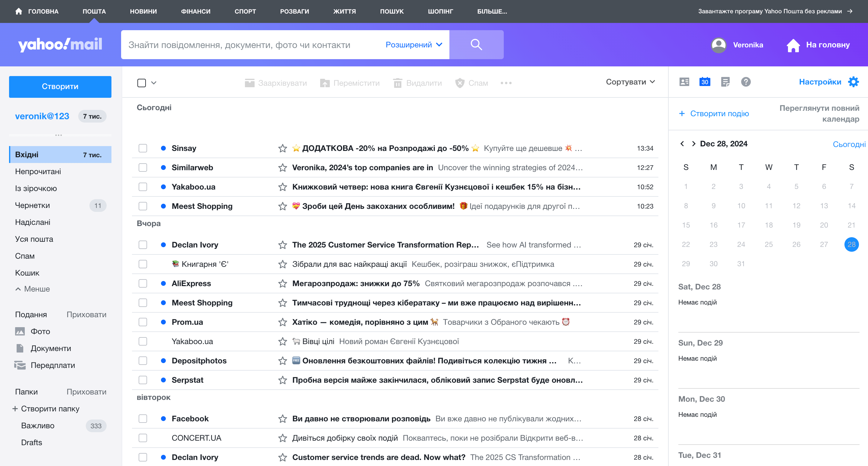Open Документи view icon in sidebar

20,348
